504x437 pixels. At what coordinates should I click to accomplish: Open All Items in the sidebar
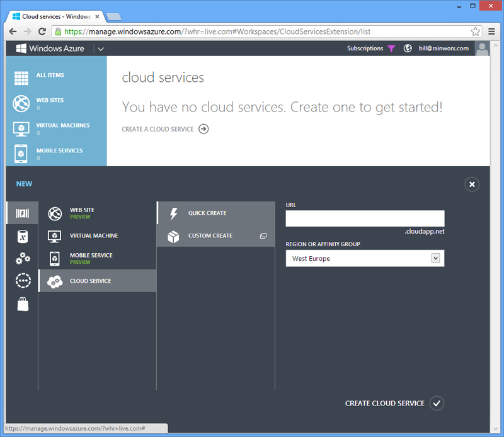[50, 75]
